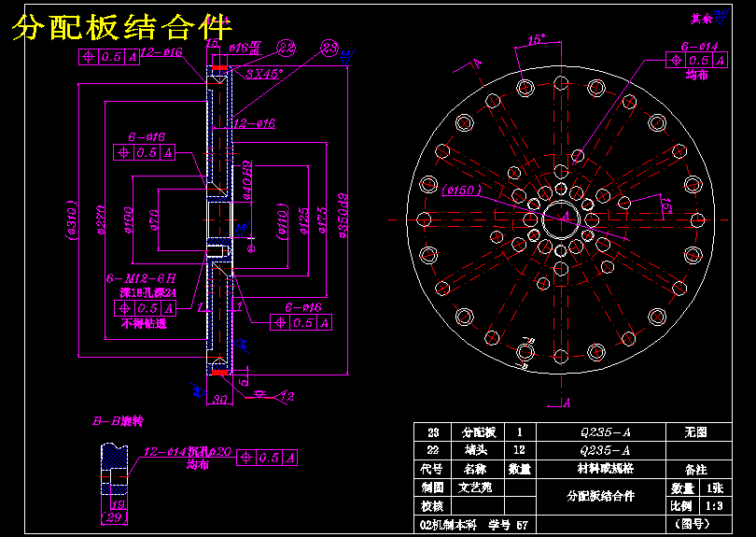Click the yellow drawing title 分配板结合件
756x537 pixels.
pyautogui.click(x=122, y=27)
